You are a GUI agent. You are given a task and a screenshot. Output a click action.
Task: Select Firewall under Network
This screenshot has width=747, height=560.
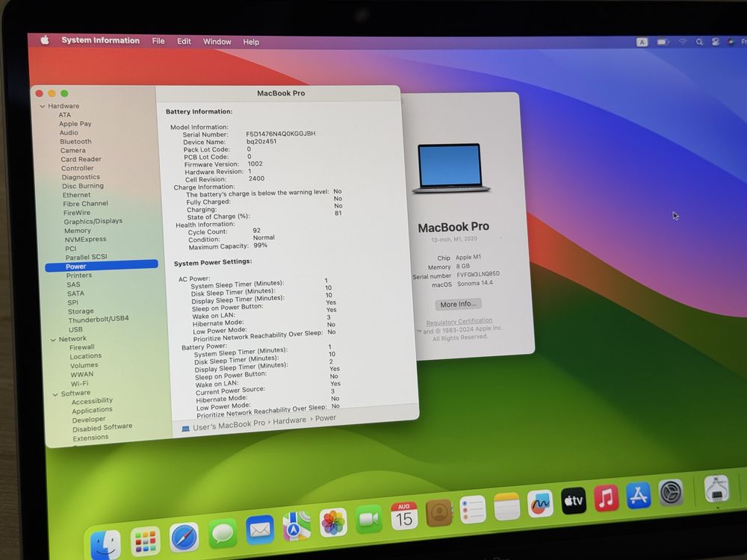pos(82,347)
